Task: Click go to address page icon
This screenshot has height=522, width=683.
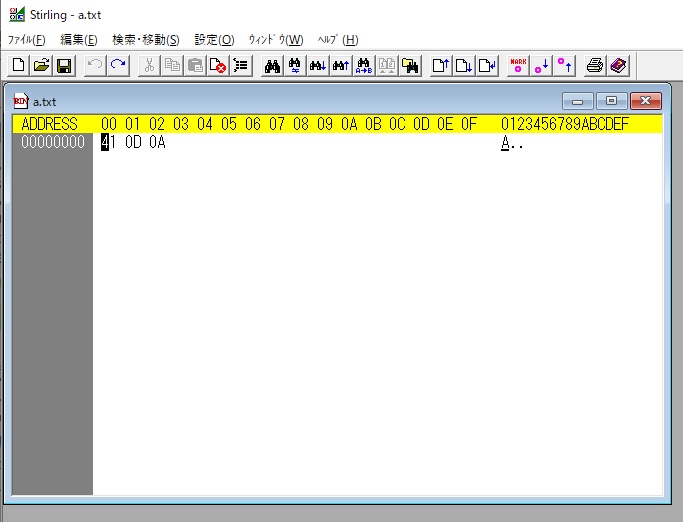Action: [487, 66]
